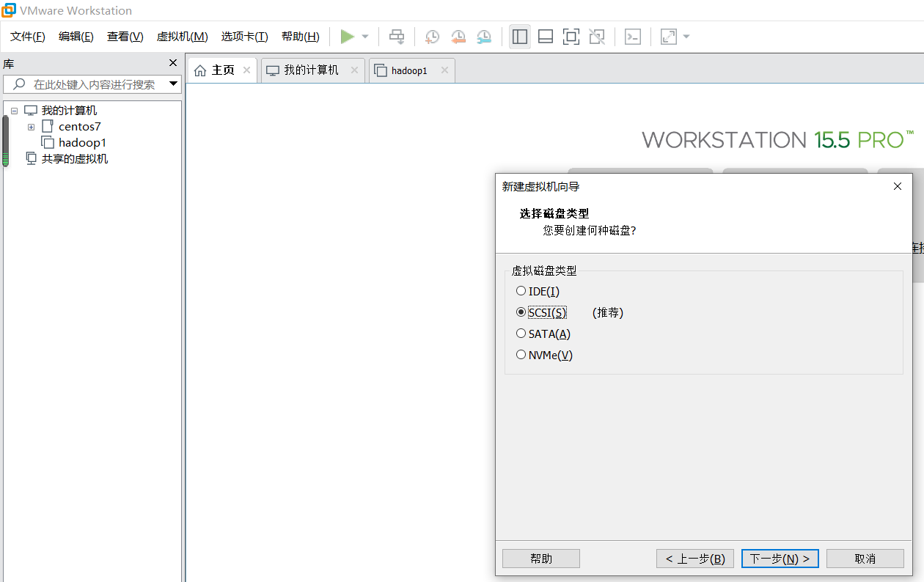Open the 虚拟机(M) menu

click(x=183, y=37)
